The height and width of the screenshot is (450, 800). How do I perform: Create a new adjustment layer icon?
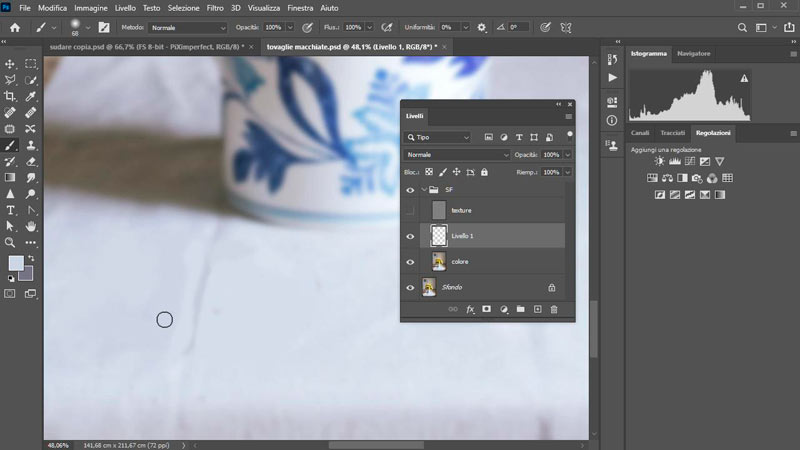pyautogui.click(x=504, y=309)
